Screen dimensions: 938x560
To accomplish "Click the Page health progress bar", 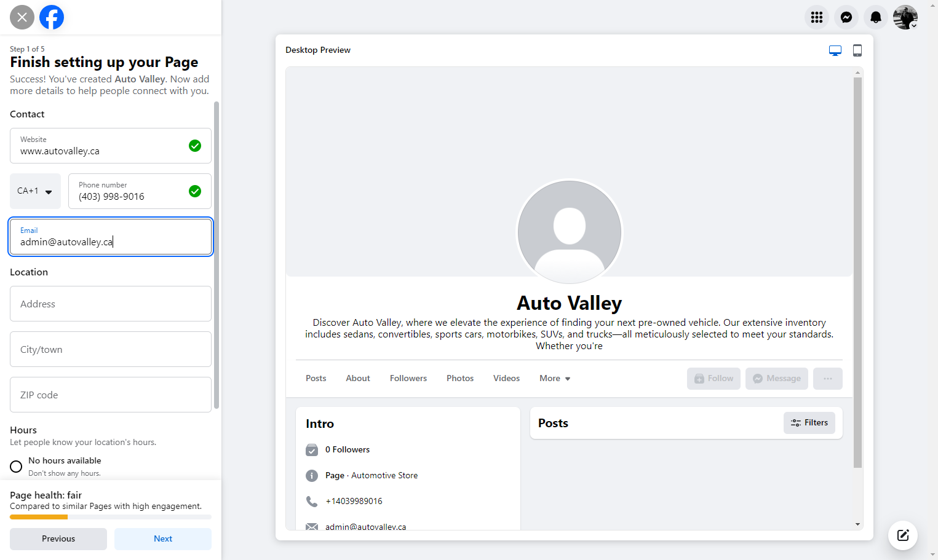I will pyautogui.click(x=111, y=517).
